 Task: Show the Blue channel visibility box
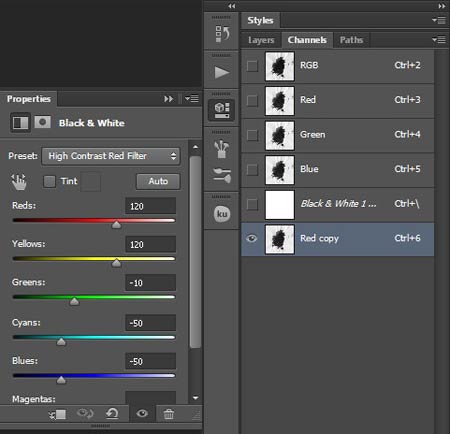[x=252, y=170]
